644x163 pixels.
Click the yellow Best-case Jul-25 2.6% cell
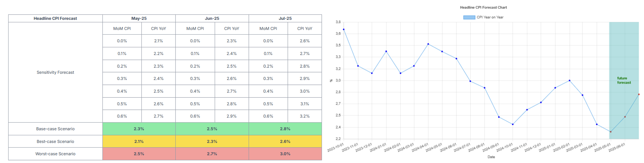coord(285,141)
